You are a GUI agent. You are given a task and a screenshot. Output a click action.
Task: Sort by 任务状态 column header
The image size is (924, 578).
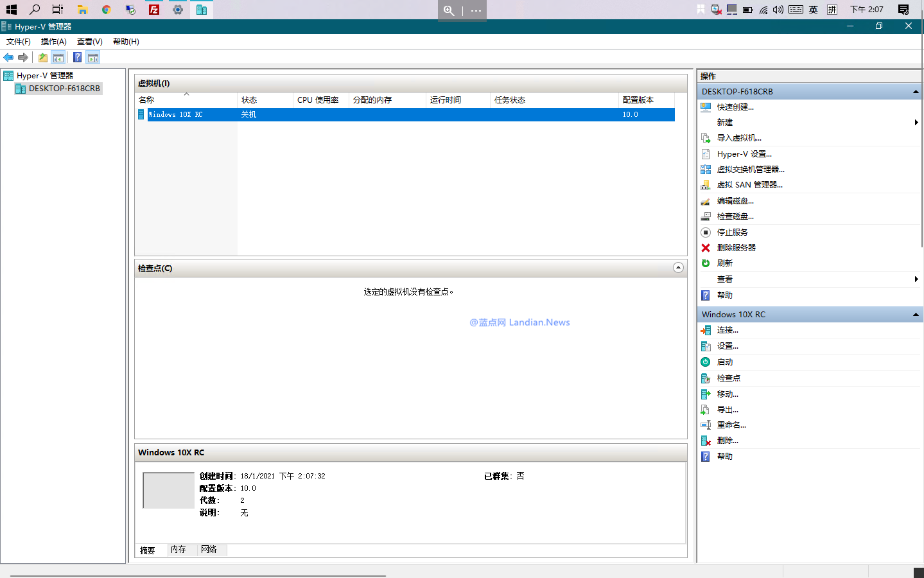[x=554, y=100]
